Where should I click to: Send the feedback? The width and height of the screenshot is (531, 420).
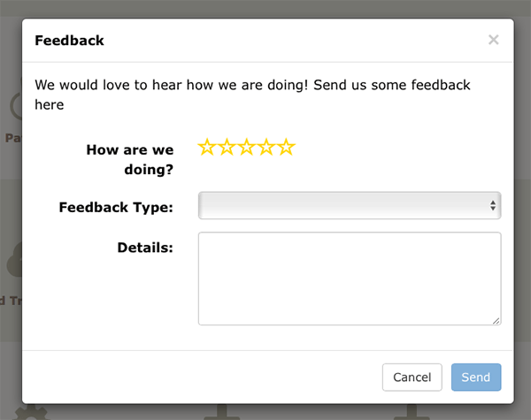point(476,377)
